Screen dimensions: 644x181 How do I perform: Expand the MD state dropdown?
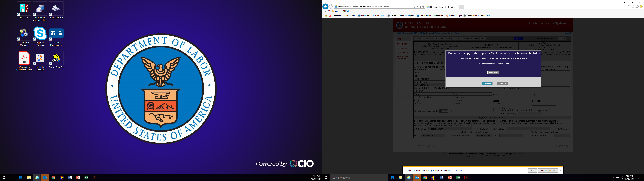tap(418, 103)
